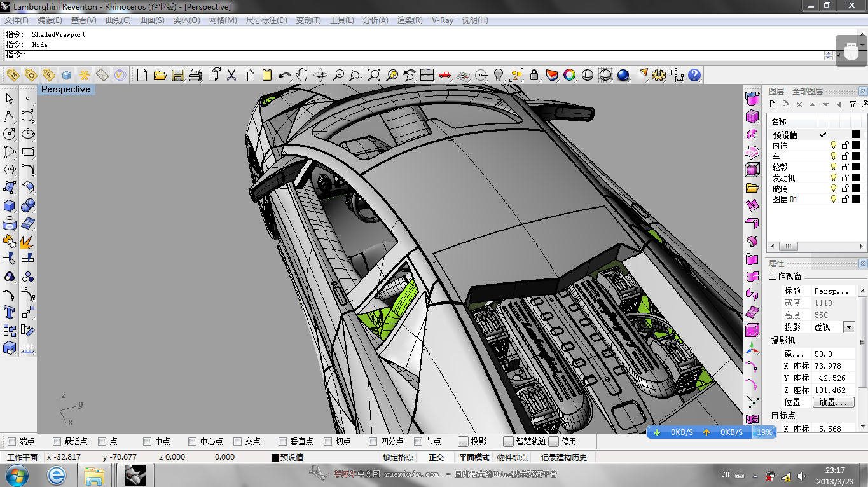This screenshot has height=487, width=868.
Task: Open the V-Ray menu
Action: (443, 20)
